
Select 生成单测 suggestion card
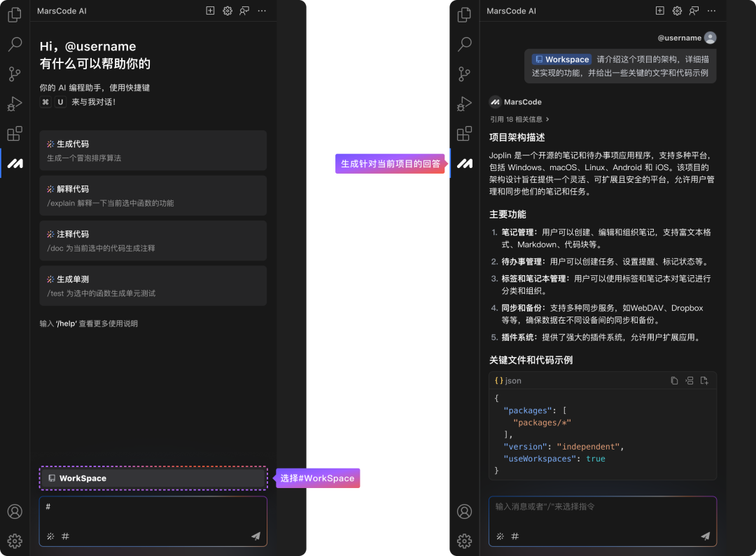153,286
